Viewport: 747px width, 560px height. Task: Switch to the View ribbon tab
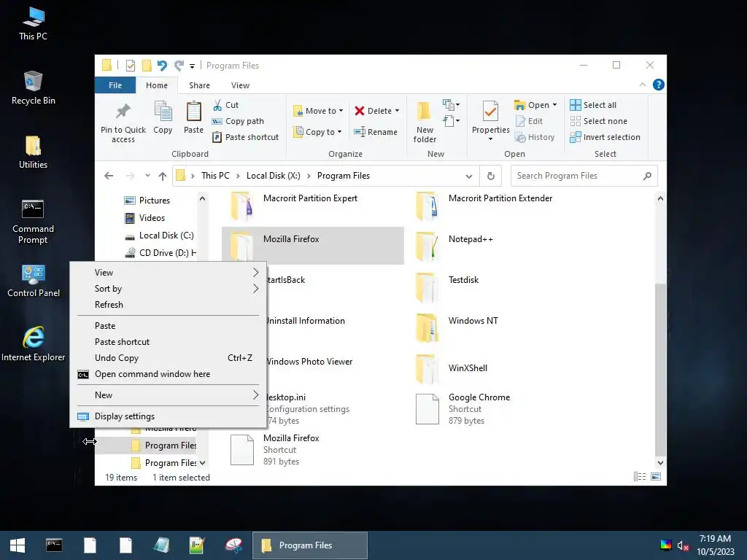pos(240,85)
